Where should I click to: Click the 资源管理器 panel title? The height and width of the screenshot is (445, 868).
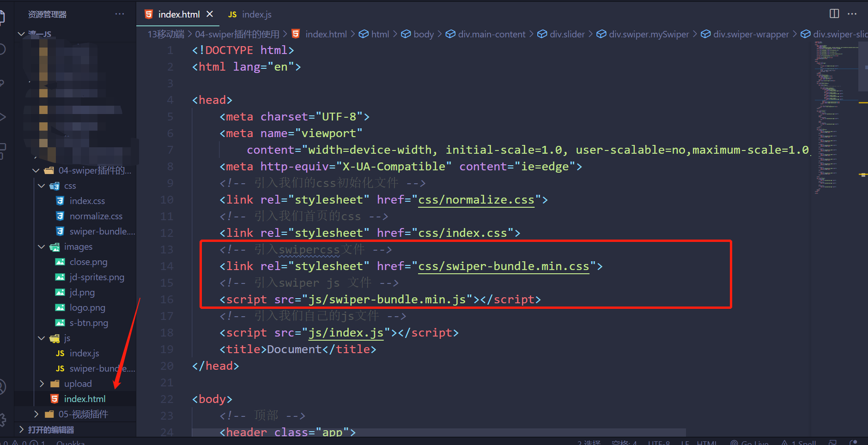point(47,14)
